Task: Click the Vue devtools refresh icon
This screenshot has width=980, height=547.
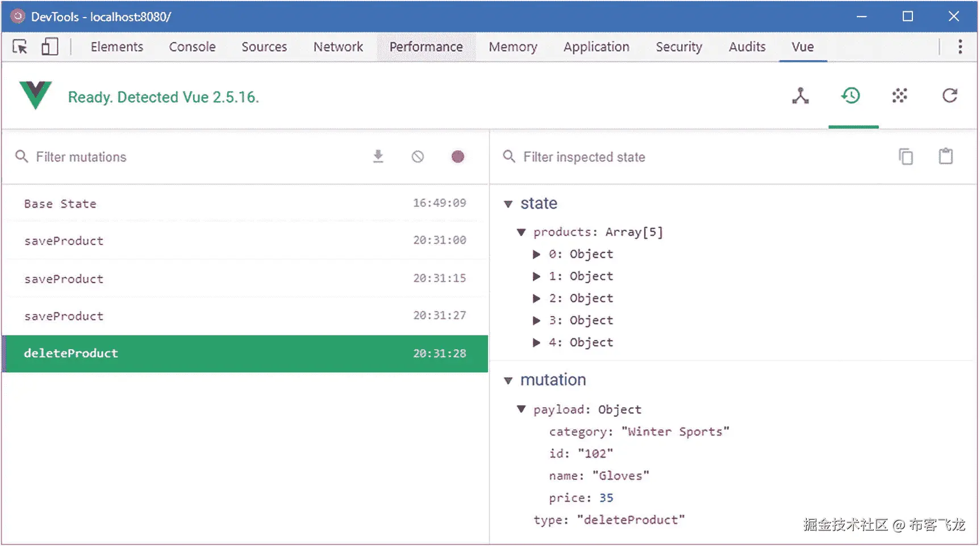Action: [x=949, y=96]
